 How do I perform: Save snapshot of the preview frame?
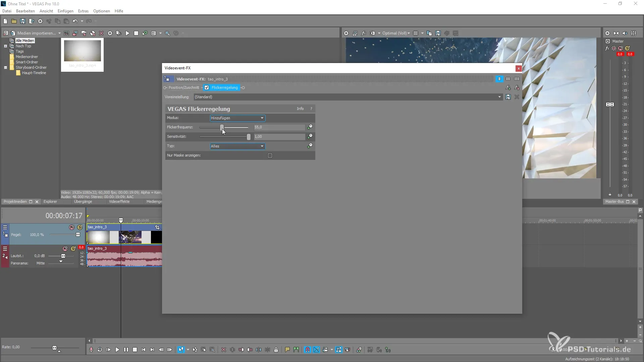438,33
